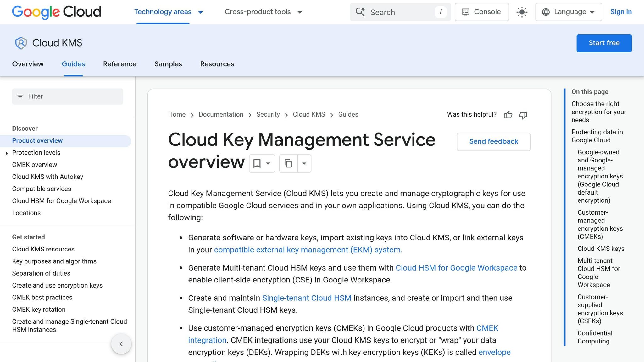Viewport: 644px width, 362px height.
Task: Open CMEK overview in sidebar
Action: pos(35,165)
